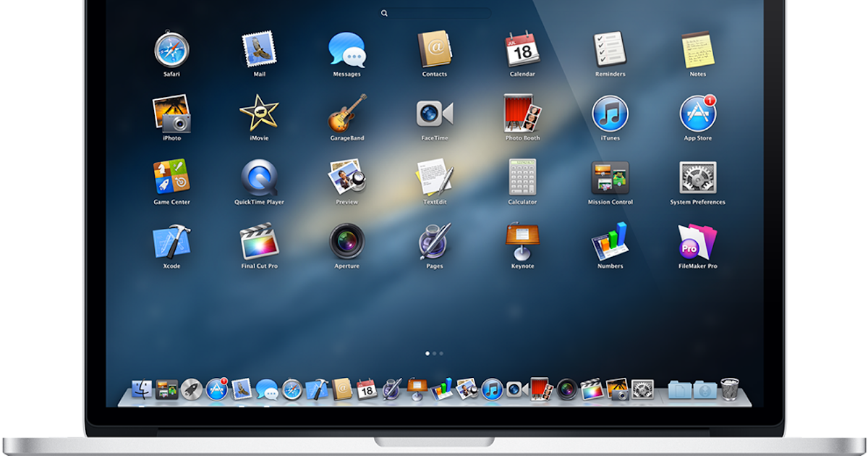The image size is (868, 456).
Task: Switch to second Launchpad page dot
Action: point(434,353)
